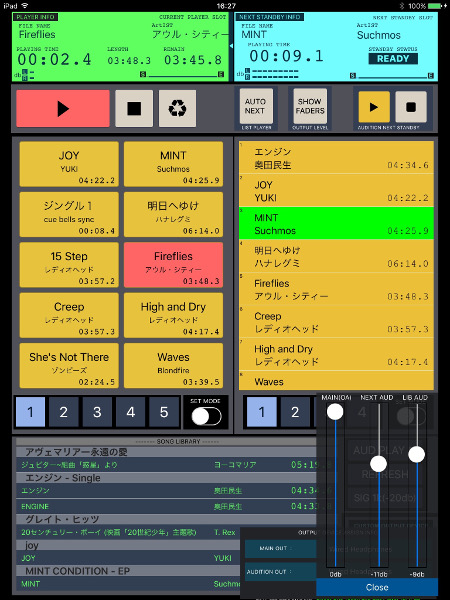Viewport: 450px width, 600px height.
Task: Stop the main player
Action: 134,109
